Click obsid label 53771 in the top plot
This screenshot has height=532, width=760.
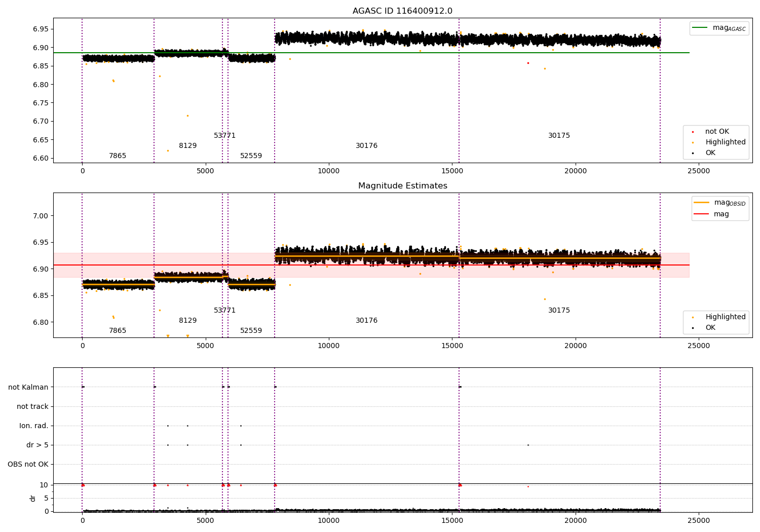click(x=224, y=136)
